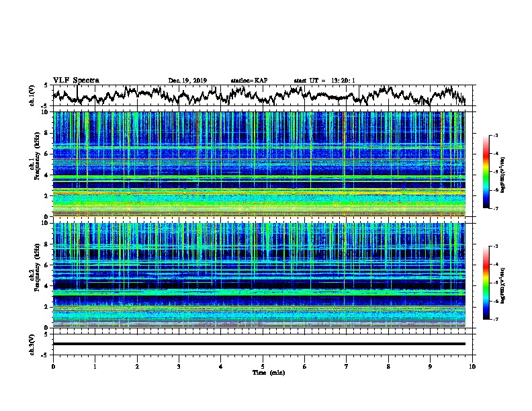532x411 pixels.
Task: Click the ch.1 "Frequency (kHz)" axis label
Action: pos(38,156)
